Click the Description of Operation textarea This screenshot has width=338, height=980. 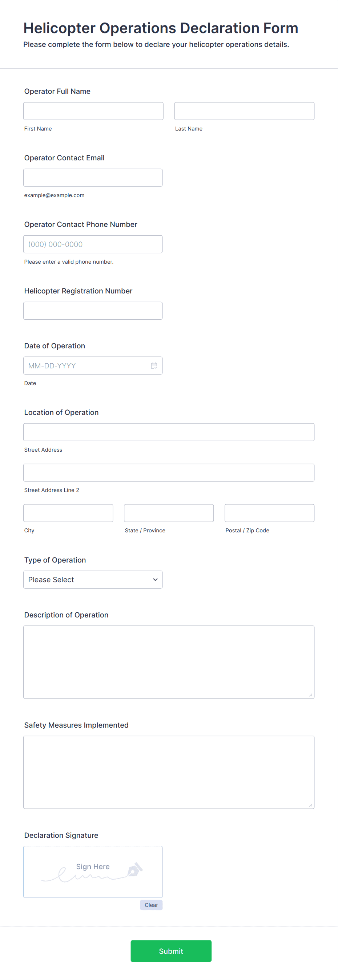pos(169,662)
